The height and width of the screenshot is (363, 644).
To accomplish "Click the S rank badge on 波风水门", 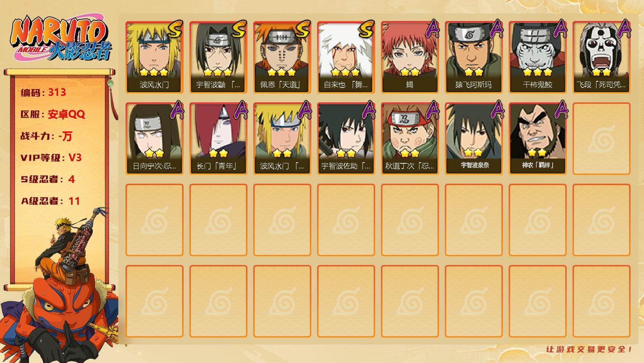I will 175,30.
